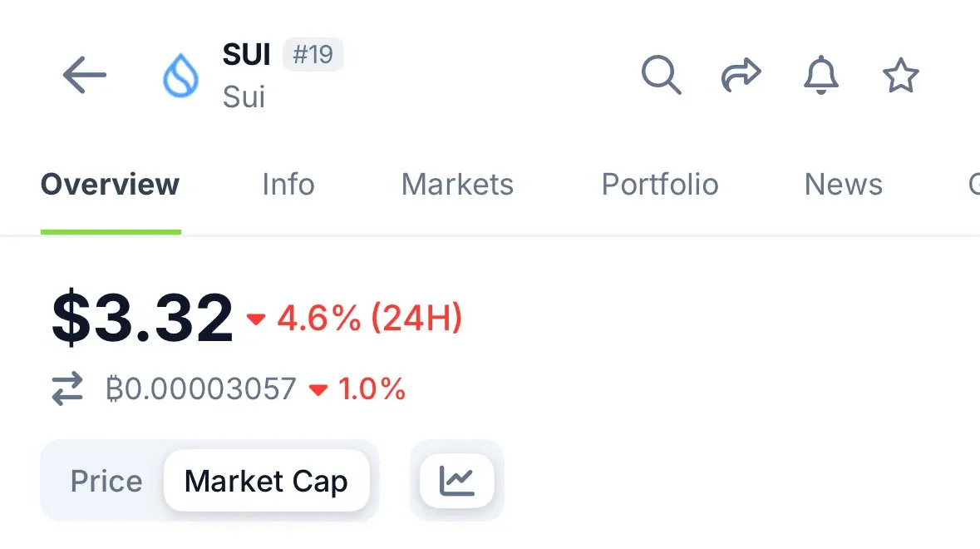Open the line chart view icon

tap(457, 480)
